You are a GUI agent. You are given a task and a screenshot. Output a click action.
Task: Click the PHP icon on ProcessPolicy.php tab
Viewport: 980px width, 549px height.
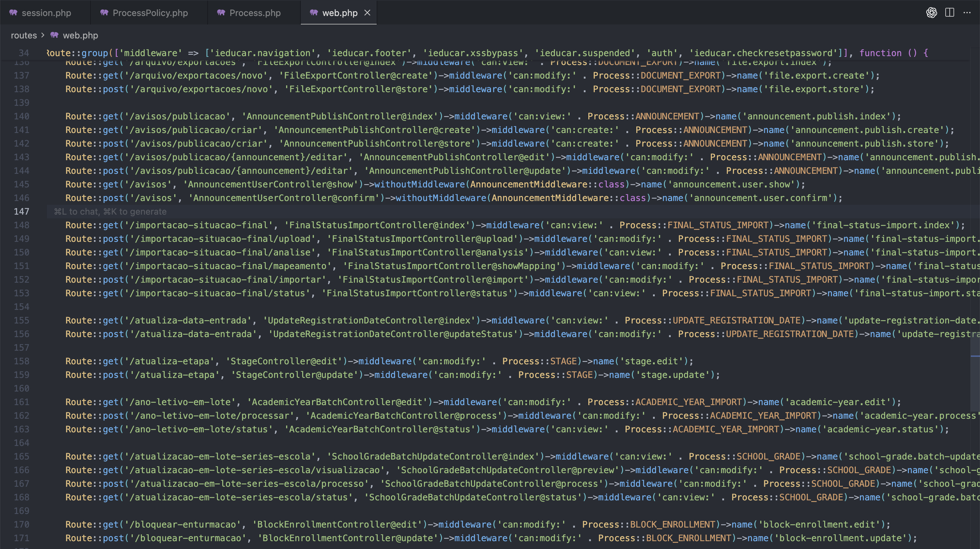tap(104, 13)
